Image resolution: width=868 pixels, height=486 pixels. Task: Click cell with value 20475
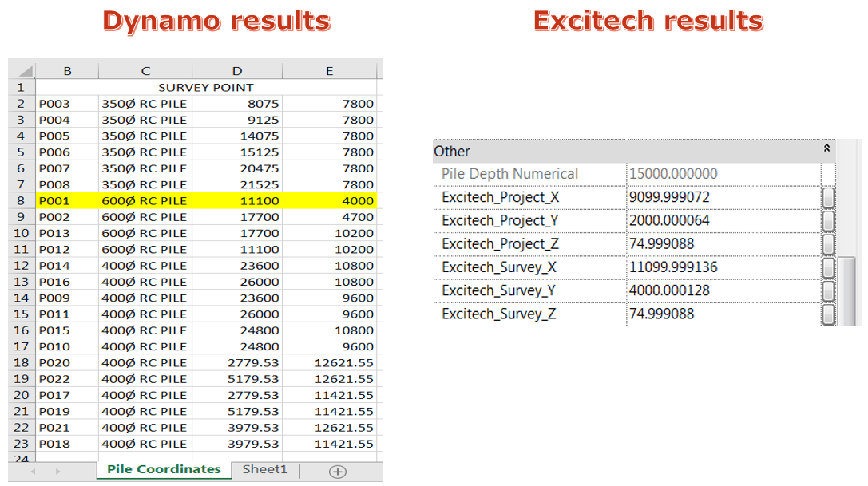(237, 168)
